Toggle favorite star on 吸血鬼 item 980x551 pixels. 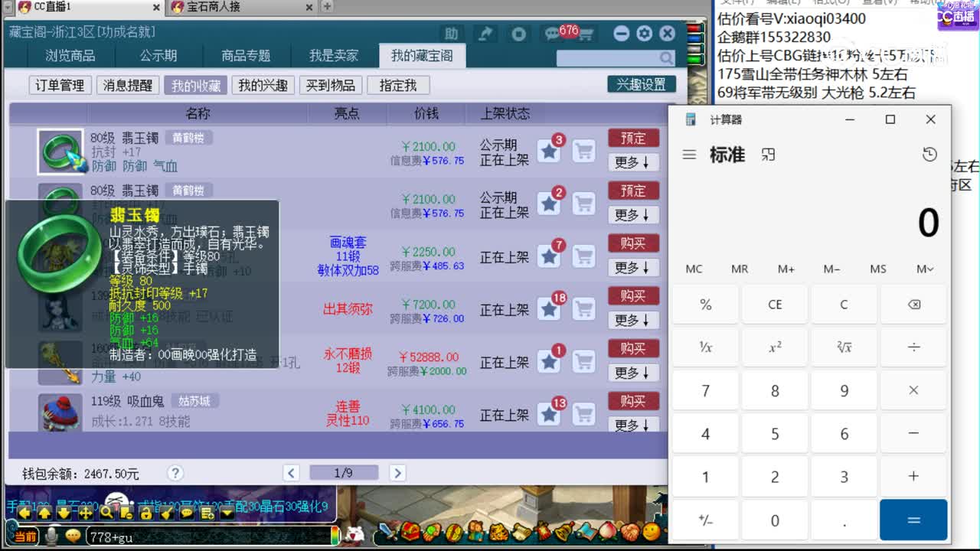[549, 415]
